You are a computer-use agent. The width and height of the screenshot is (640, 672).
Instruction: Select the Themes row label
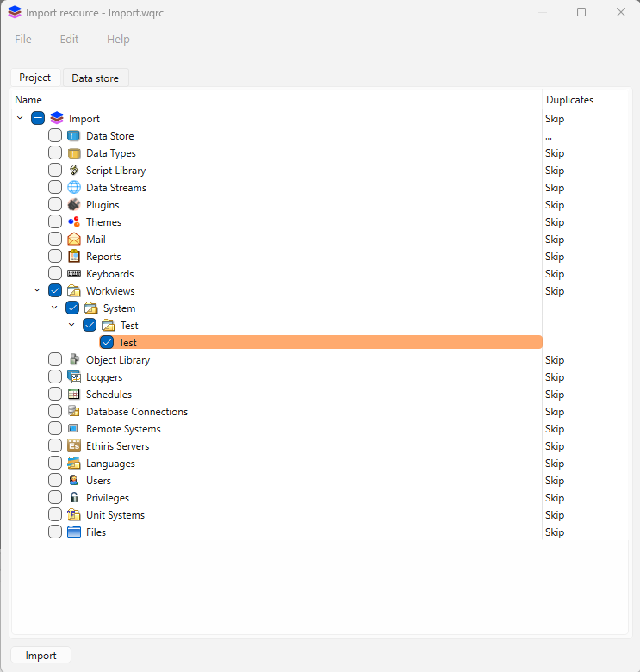coord(103,222)
